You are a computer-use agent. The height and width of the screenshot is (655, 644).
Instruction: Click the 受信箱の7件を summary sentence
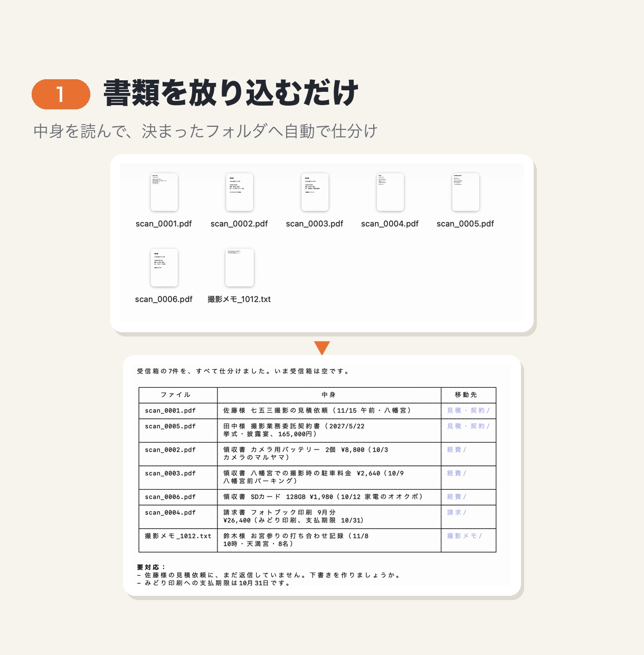point(243,371)
